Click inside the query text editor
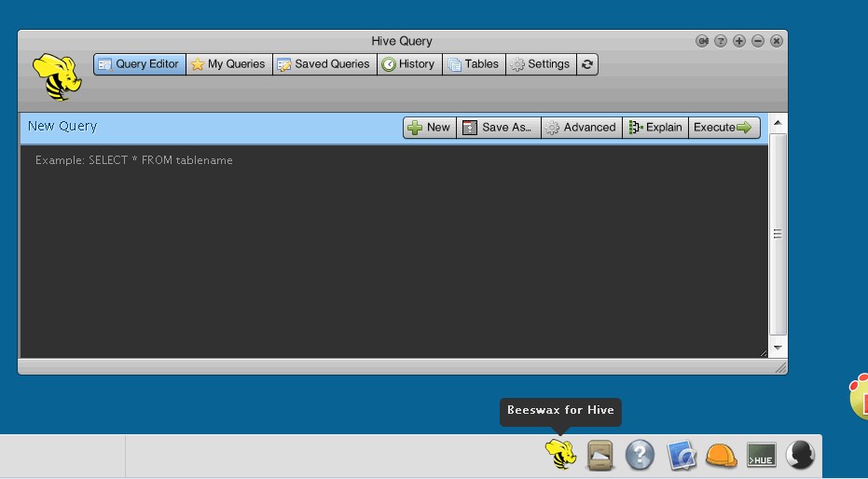868x479 pixels. click(393, 252)
